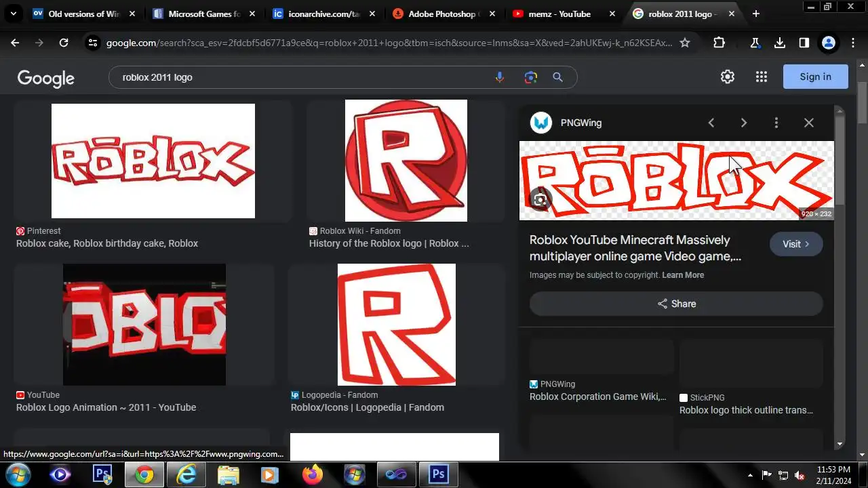Image resolution: width=868 pixels, height=488 pixels.
Task: Click the Share button
Action: [x=676, y=304]
